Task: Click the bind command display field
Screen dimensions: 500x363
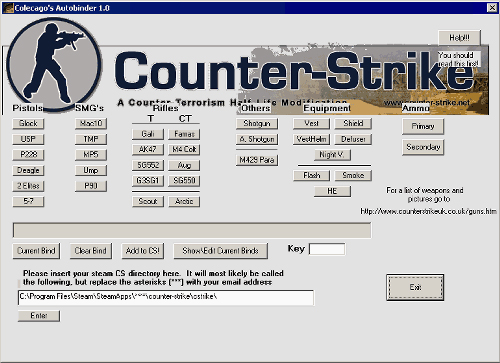Action: coord(192,230)
